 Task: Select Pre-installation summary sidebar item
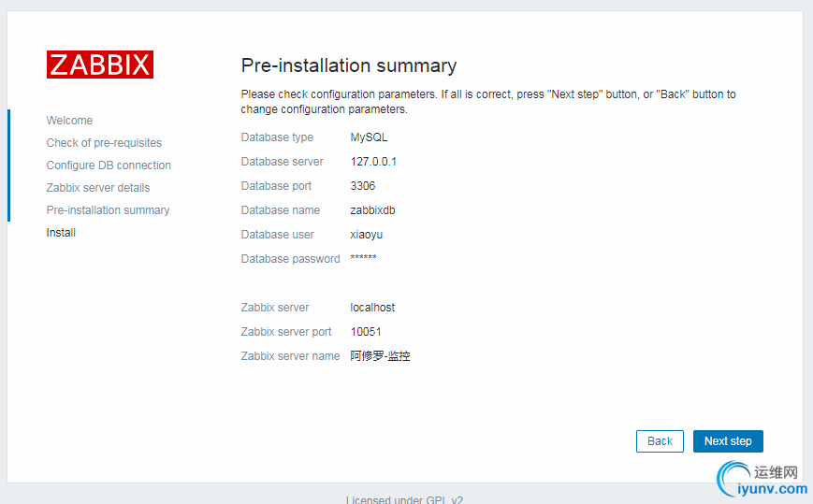click(x=109, y=210)
